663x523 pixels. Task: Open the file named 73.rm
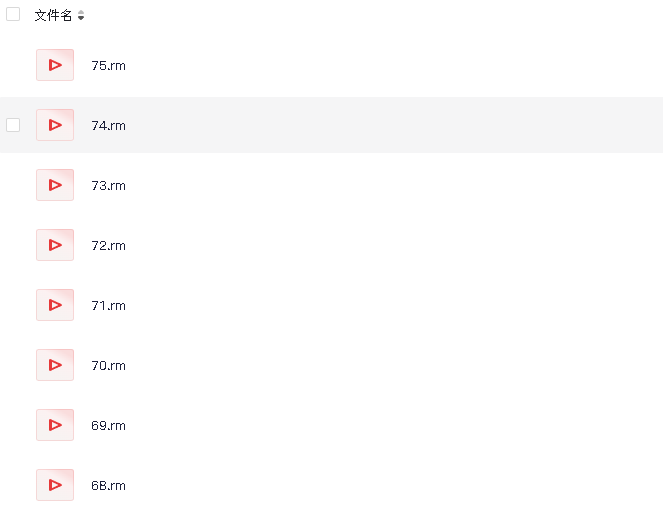click(109, 186)
